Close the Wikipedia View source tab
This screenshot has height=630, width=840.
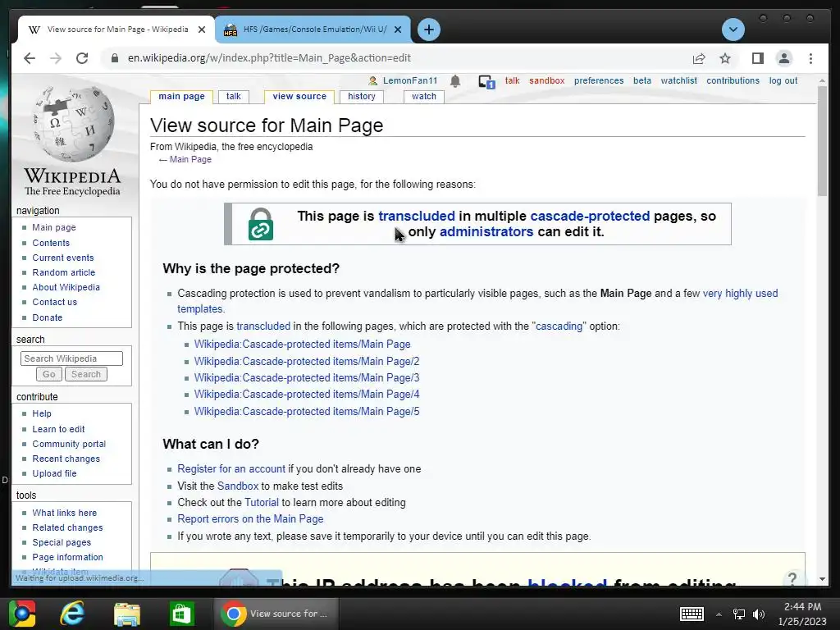tap(202, 30)
